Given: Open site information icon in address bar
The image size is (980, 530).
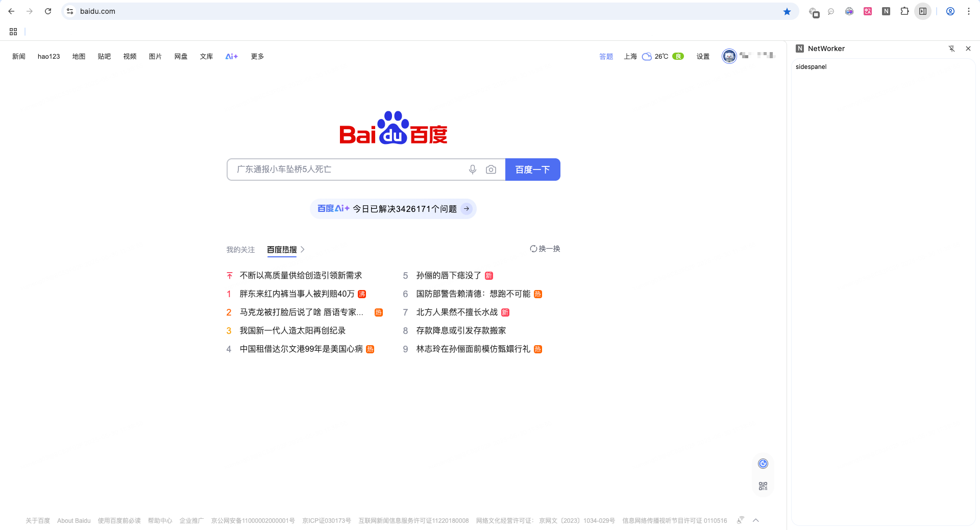Looking at the screenshot, I should point(70,11).
